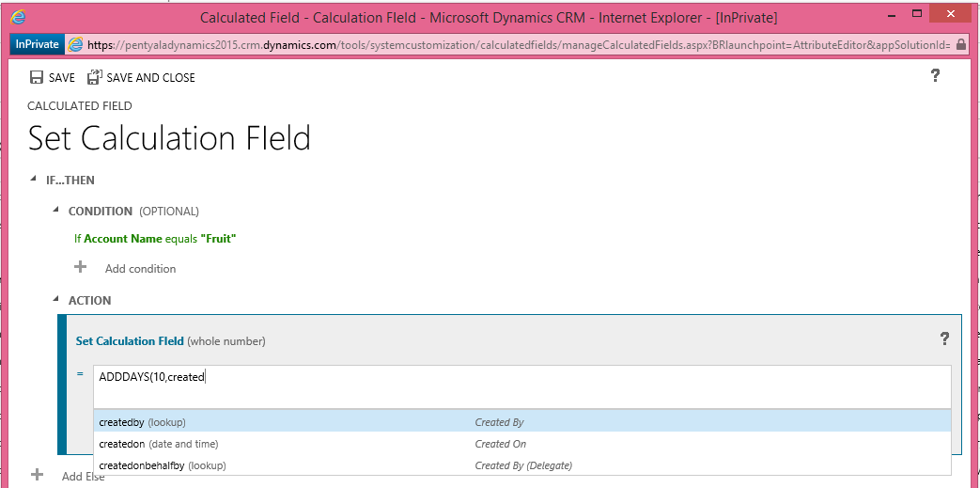
Task: Click the lock security icon in address bar
Action: point(961,44)
